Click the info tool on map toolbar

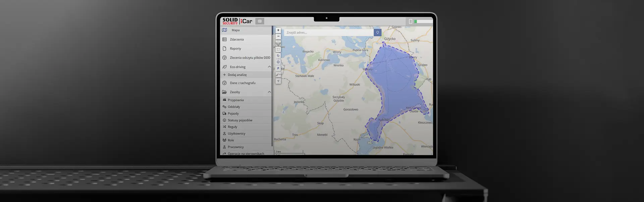coord(278,62)
